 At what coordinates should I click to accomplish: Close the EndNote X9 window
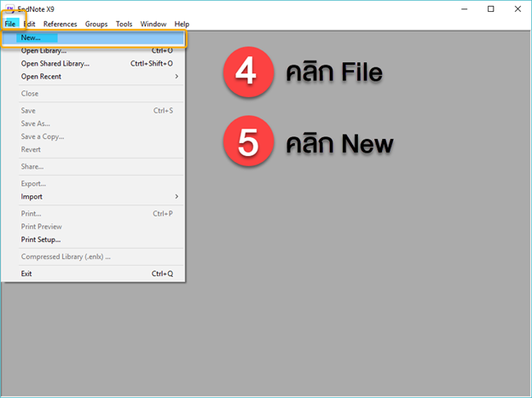[x=518, y=9]
